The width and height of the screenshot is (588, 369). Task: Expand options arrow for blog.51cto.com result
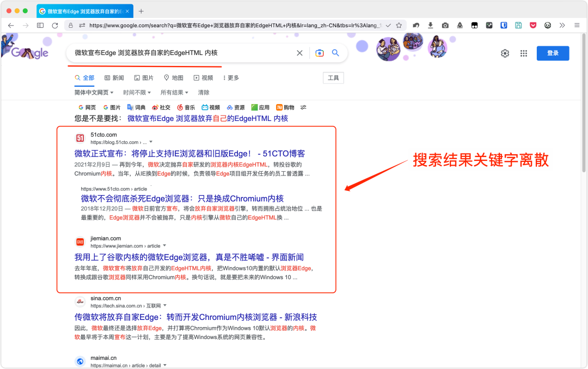(x=151, y=142)
